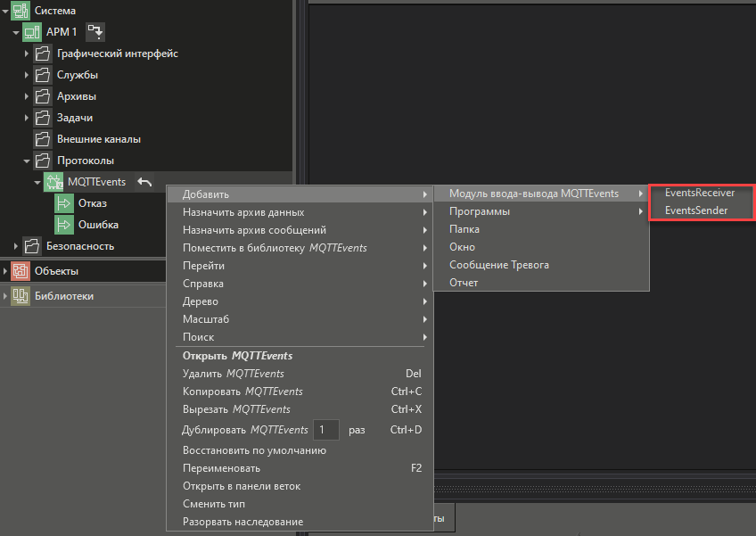Click Удалить MQTTEvents in context menu

tap(233, 374)
